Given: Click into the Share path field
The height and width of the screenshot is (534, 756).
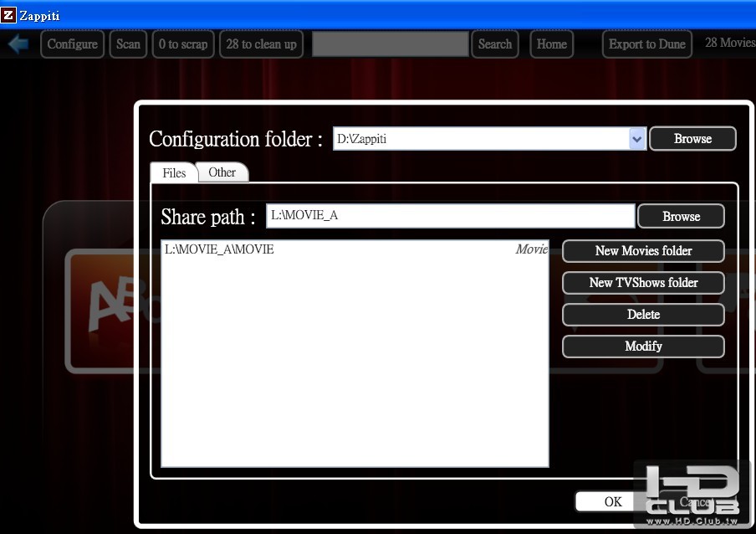Looking at the screenshot, I should pos(450,216).
